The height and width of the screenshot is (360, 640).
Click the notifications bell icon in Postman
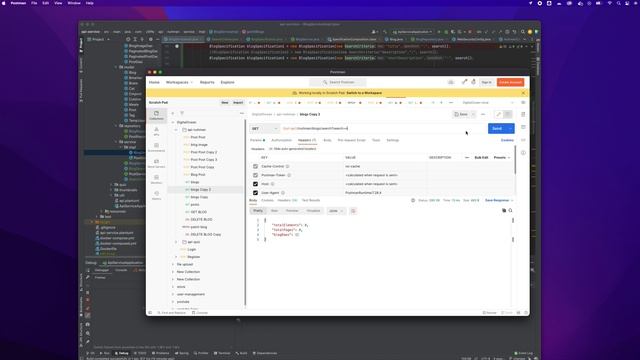click(x=473, y=82)
